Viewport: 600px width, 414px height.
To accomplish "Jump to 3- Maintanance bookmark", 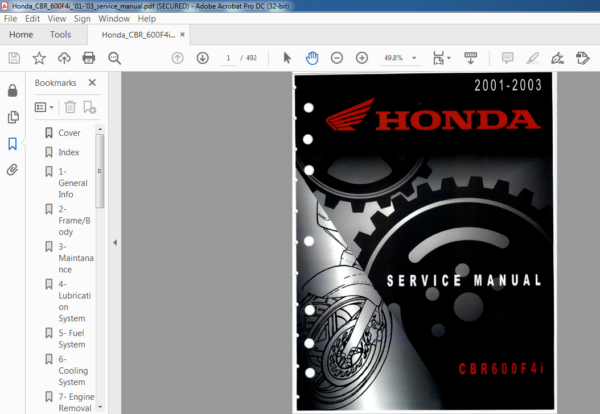I will point(76,258).
